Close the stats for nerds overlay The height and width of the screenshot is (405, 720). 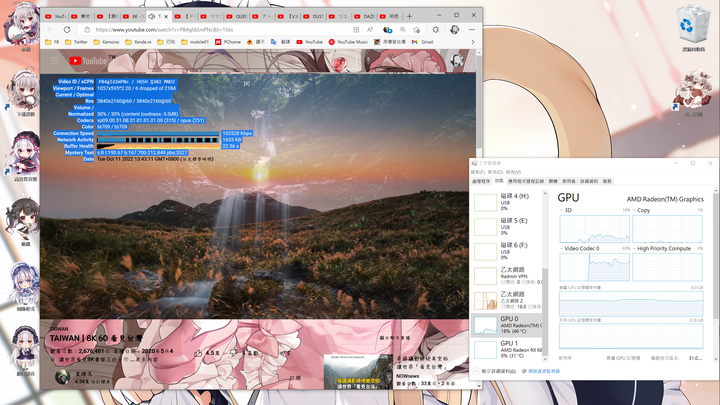pyautogui.click(x=247, y=83)
